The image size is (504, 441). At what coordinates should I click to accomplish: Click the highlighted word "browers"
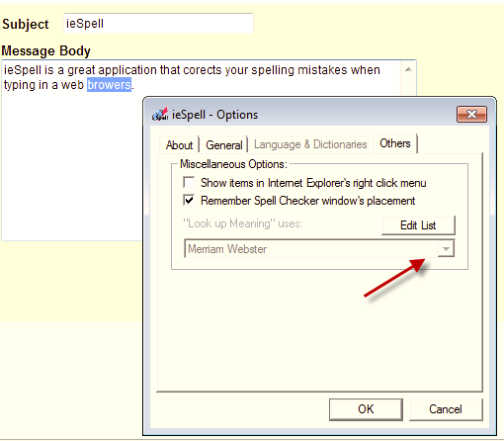pyautogui.click(x=109, y=85)
